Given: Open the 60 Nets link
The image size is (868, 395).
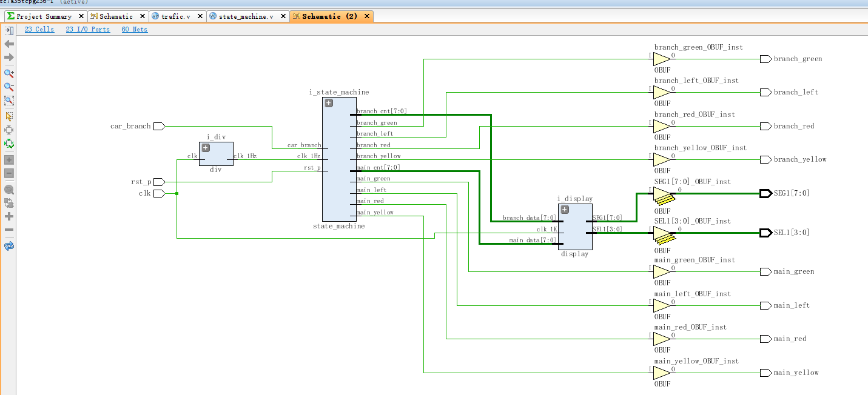Looking at the screenshot, I should click(135, 29).
